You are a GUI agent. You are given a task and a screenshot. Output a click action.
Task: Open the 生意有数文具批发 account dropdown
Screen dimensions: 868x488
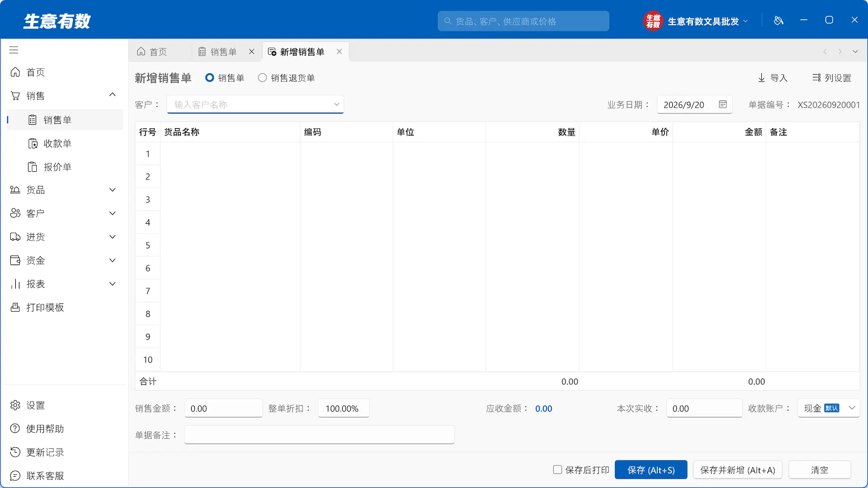click(708, 21)
